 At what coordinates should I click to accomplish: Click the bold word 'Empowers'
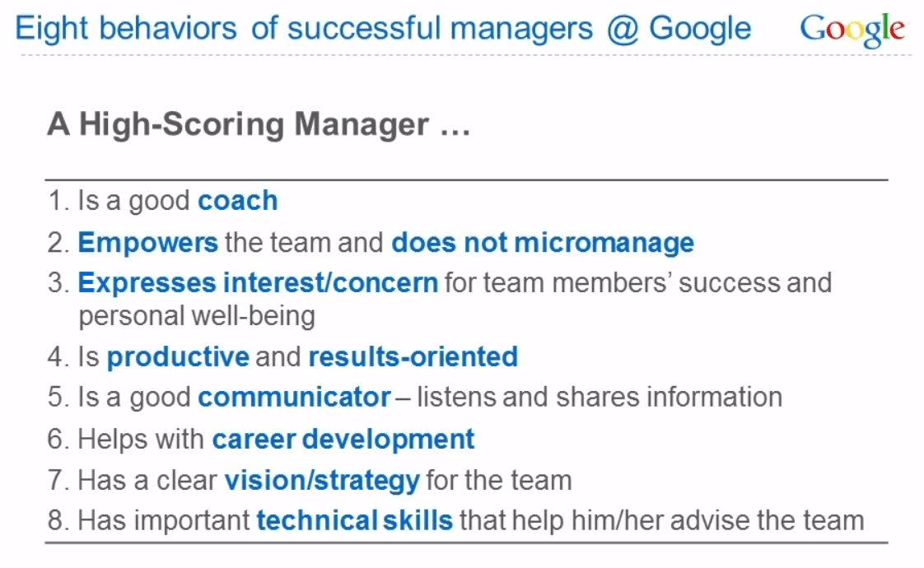(x=148, y=243)
